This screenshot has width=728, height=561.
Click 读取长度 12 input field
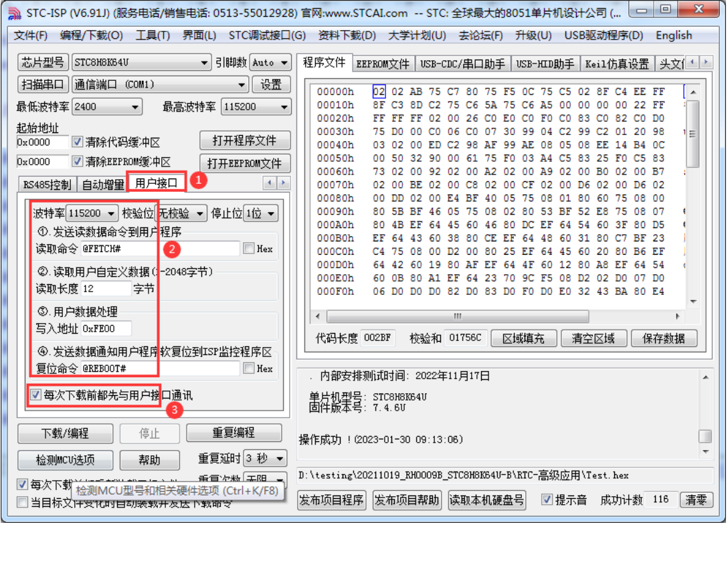tap(106, 289)
